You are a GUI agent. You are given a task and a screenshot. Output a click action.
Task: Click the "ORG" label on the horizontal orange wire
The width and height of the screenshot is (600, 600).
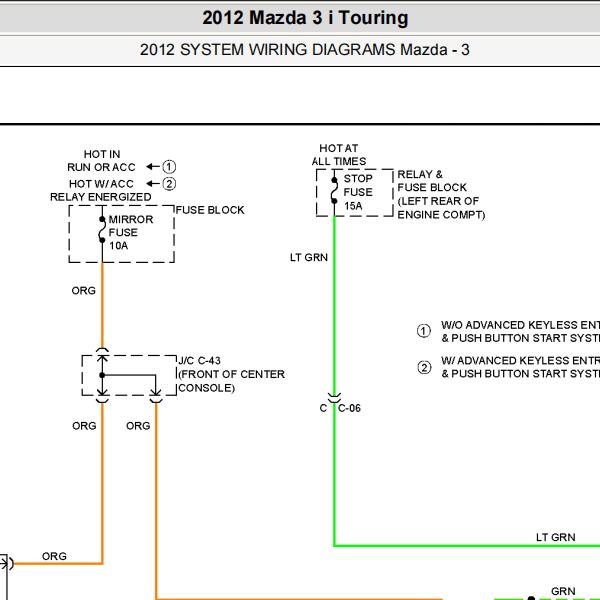54,556
